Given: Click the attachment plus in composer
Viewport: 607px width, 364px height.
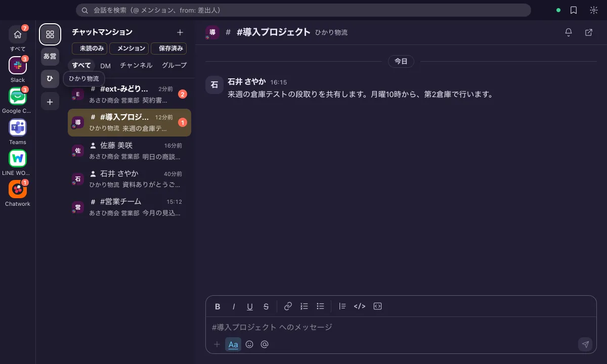Looking at the screenshot, I should coord(217,344).
